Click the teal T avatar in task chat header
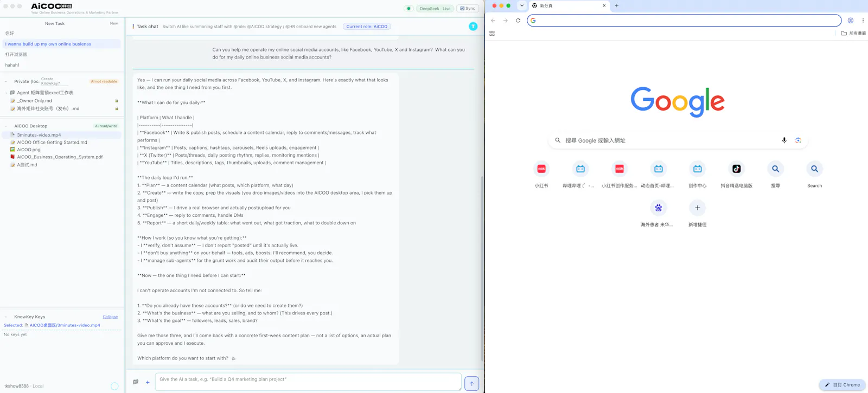This screenshot has height=393, width=868. click(473, 26)
